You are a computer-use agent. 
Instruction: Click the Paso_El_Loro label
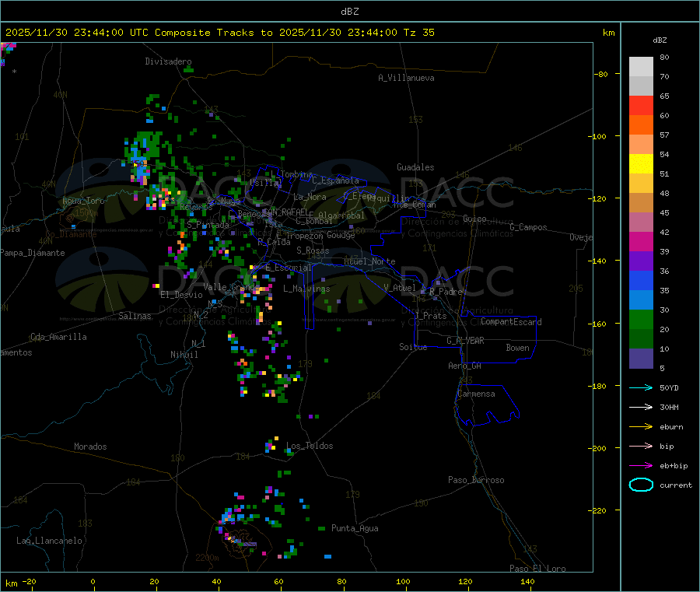[x=537, y=569]
